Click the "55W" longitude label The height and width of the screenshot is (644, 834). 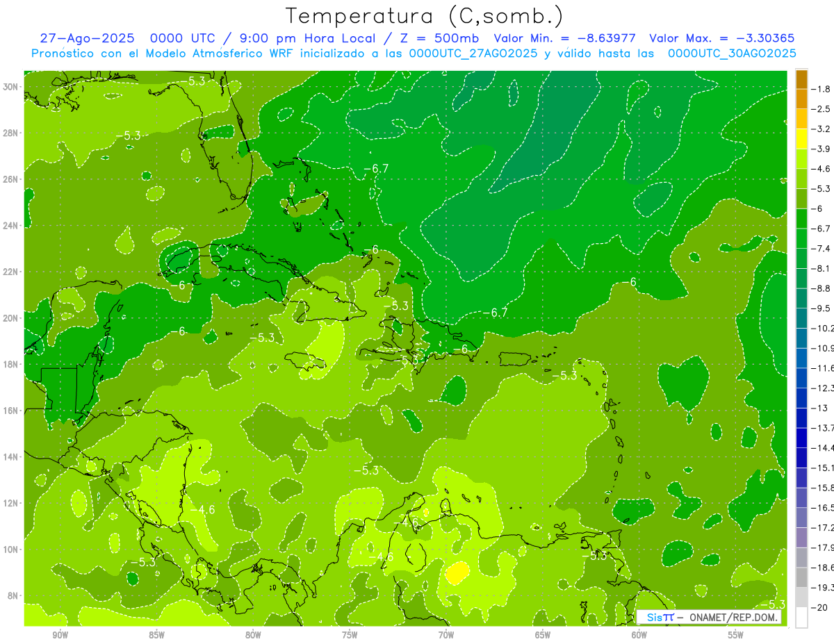736,636
